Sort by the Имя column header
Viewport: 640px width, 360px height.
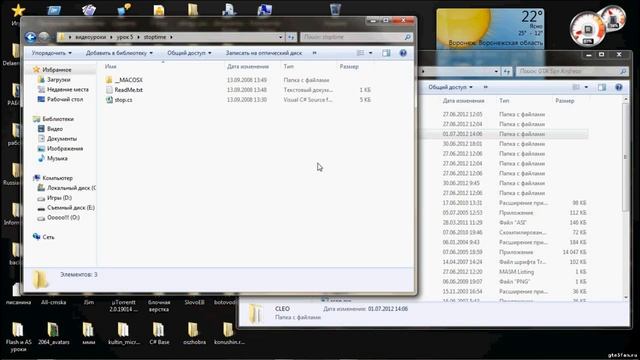pos(110,67)
